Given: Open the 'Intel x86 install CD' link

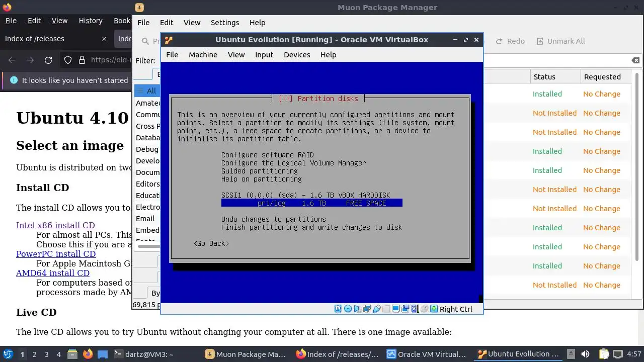Looking at the screenshot, I should coord(55,225).
